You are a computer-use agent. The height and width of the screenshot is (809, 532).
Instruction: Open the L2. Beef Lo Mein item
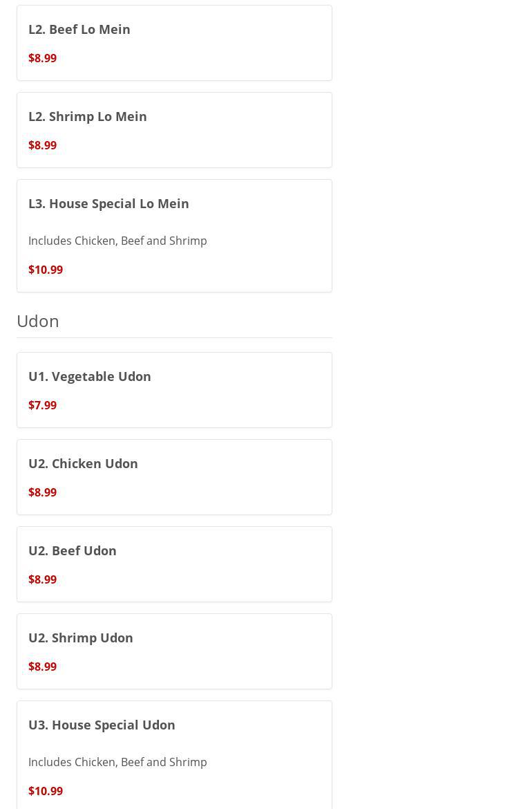79,30
